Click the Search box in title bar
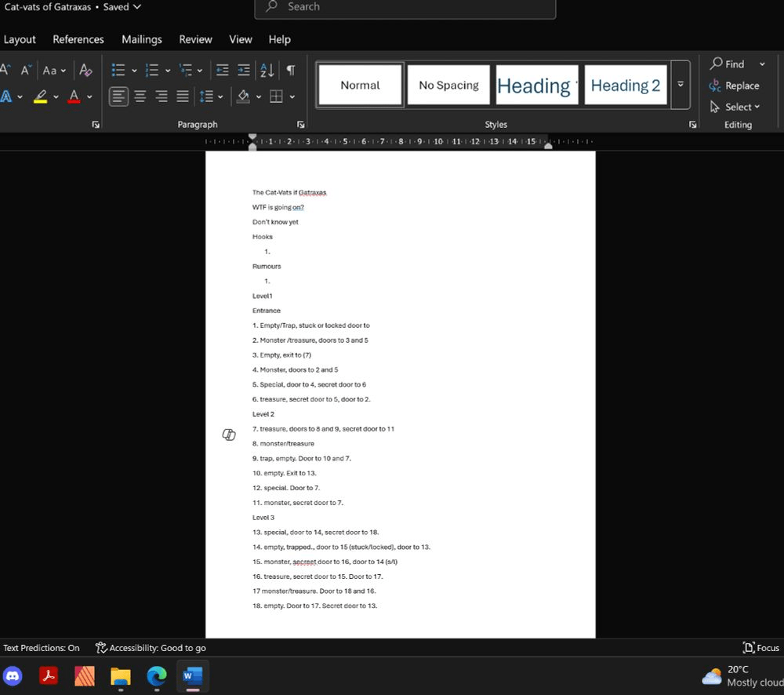 (405, 7)
